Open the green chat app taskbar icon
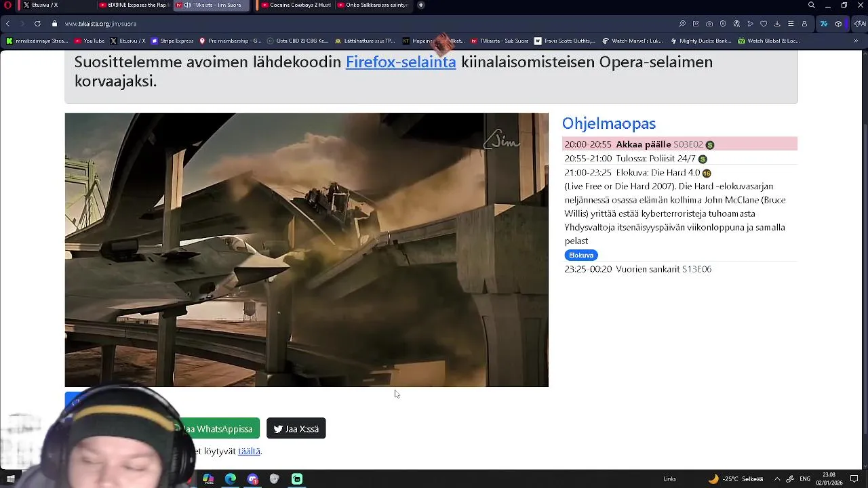 pos(297,479)
